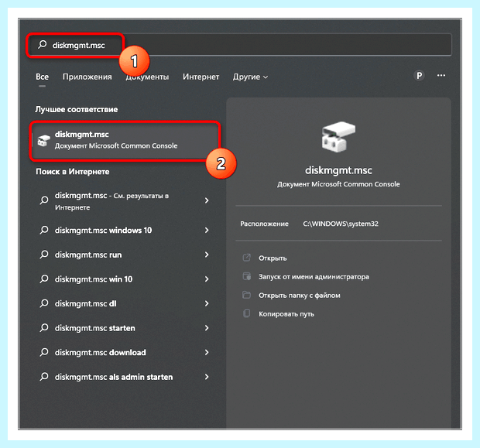The image size is (480, 448).
Task: Click the copy path clipboard icon
Action: pos(247,313)
